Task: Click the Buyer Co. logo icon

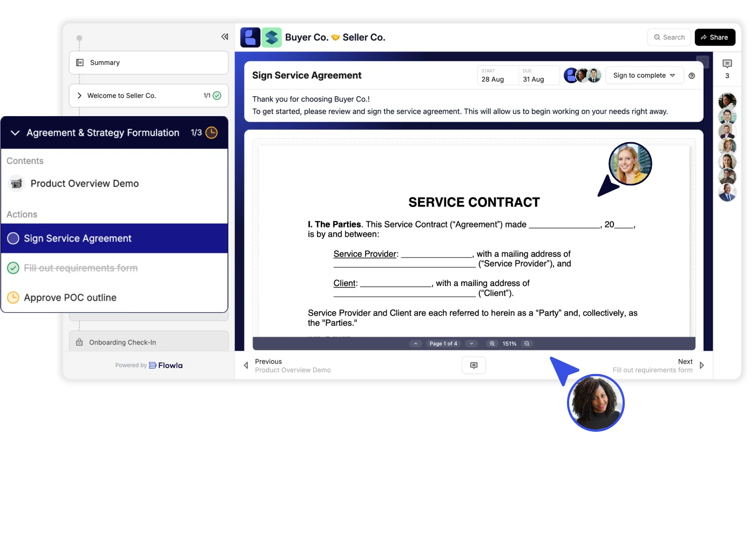Action: pos(250,37)
